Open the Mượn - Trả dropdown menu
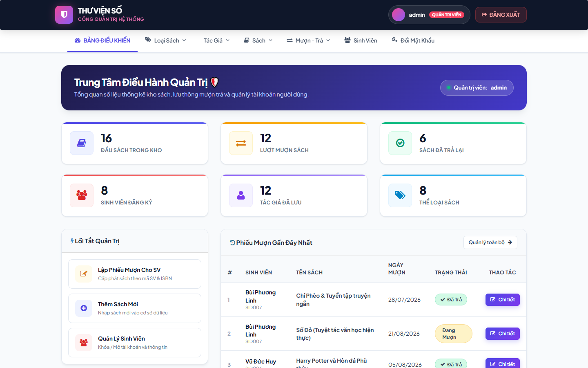588x368 pixels. point(308,40)
